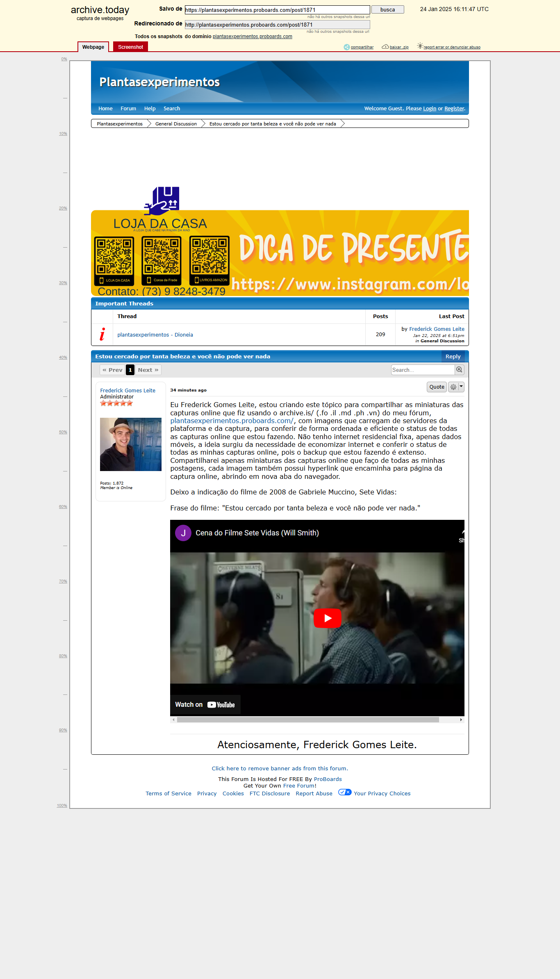Click the red info icon of Dioneia thread
Screen dimensions: 560x979
(x=102, y=335)
